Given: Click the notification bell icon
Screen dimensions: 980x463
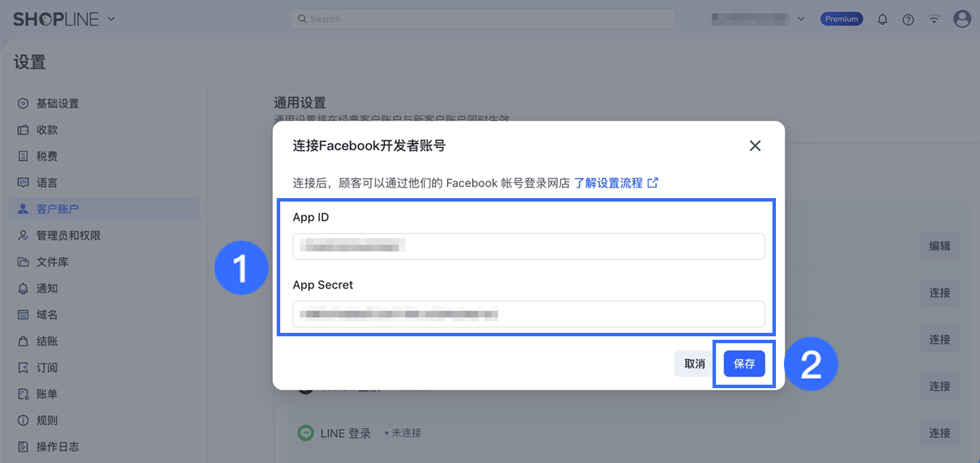Looking at the screenshot, I should coord(882,20).
